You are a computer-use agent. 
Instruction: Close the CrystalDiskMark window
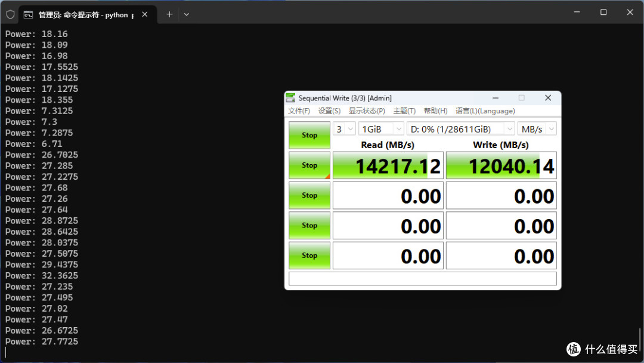[548, 98]
